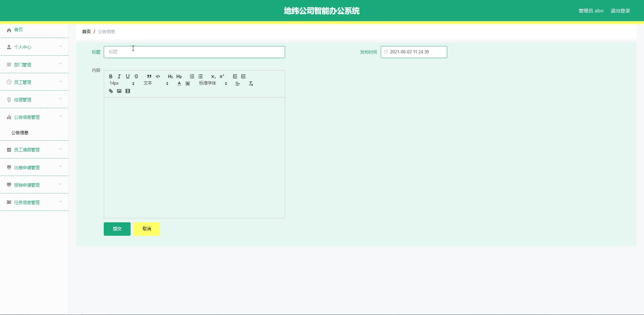644x315 pixels.
Task: Increase indent in the editor
Action: 243,77
